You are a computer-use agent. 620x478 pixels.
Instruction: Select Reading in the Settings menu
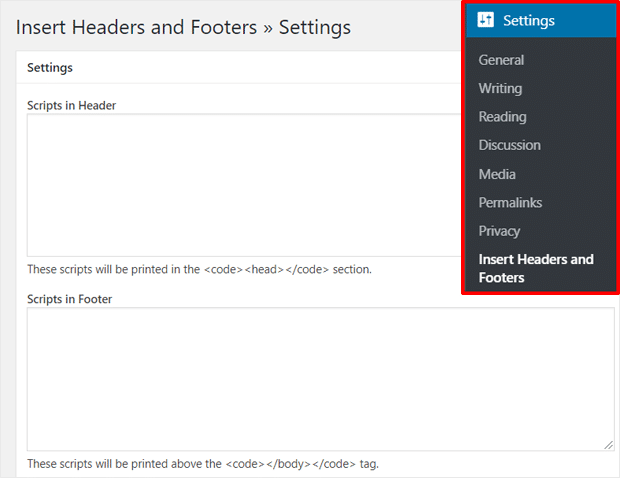[x=502, y=117]
